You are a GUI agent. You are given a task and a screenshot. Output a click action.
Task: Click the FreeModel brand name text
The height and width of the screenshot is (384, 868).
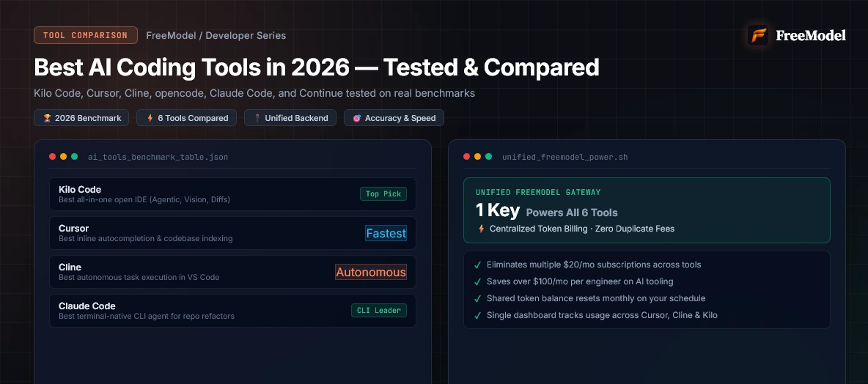click(x=810, y=35)
